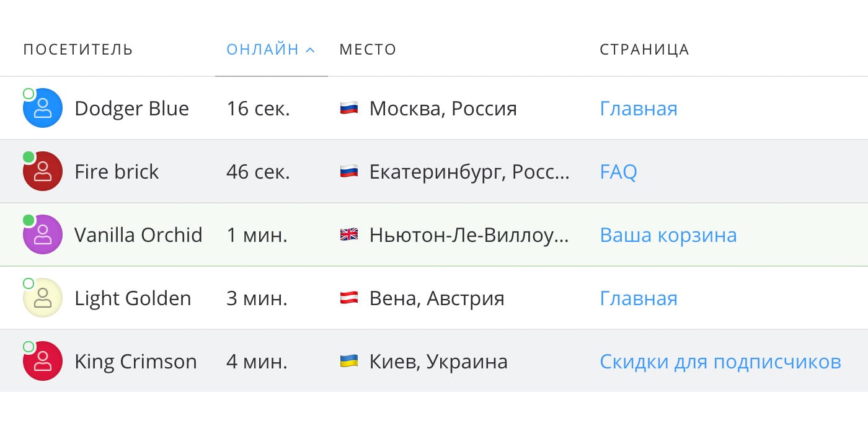Click the Russia flag next to Москва
Image resolution: width=868 pixels, height=423 pixels.
click(x=349, y=108)
